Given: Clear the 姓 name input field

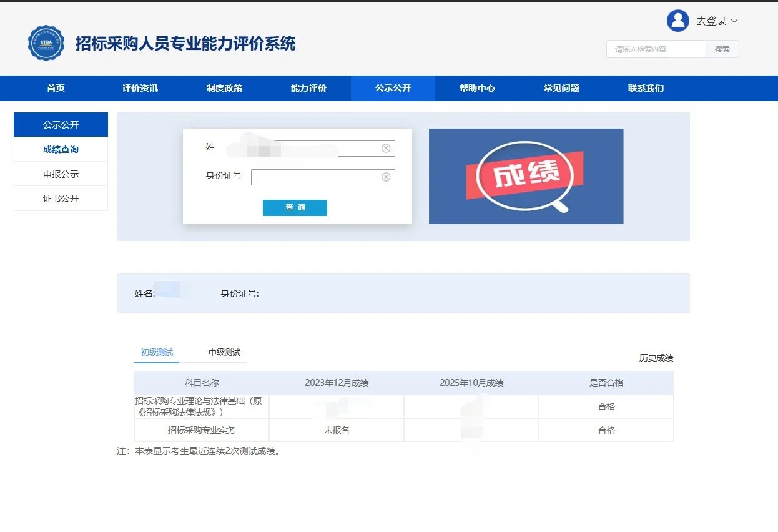Looking at the screenshot, I should 387,148.
